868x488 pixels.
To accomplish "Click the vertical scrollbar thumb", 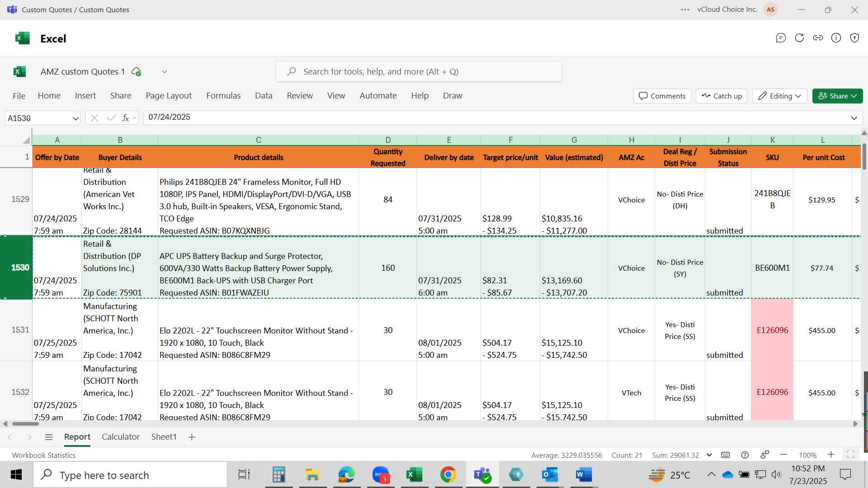I will point(864,156).
